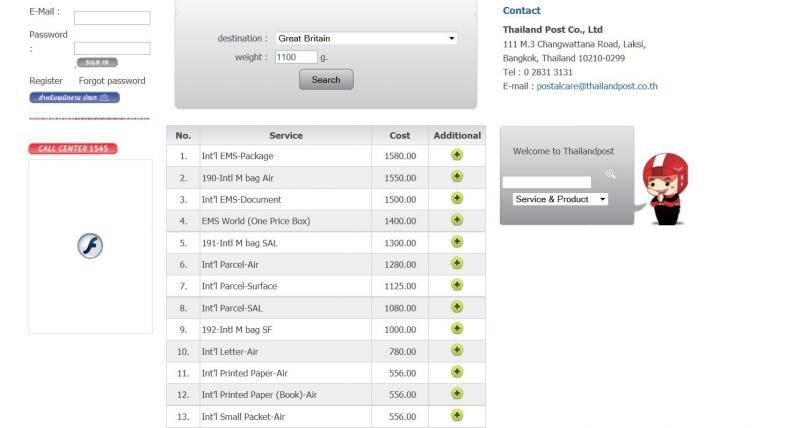Open the destination dropdown
800x428 pixels.
click(366, 38)
